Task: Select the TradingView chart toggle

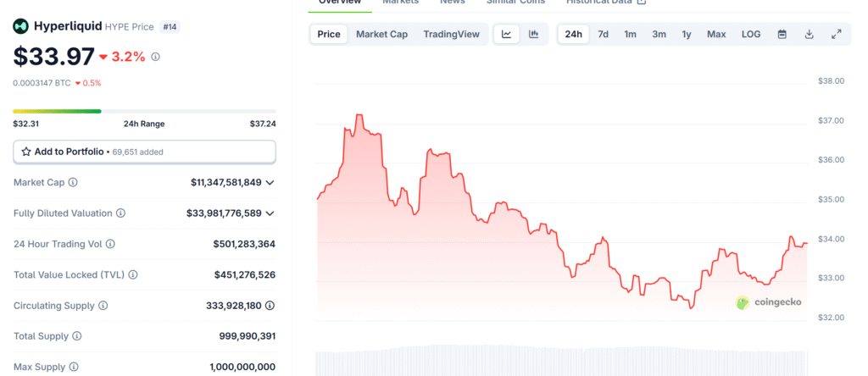Action: (x=451, y=34)
